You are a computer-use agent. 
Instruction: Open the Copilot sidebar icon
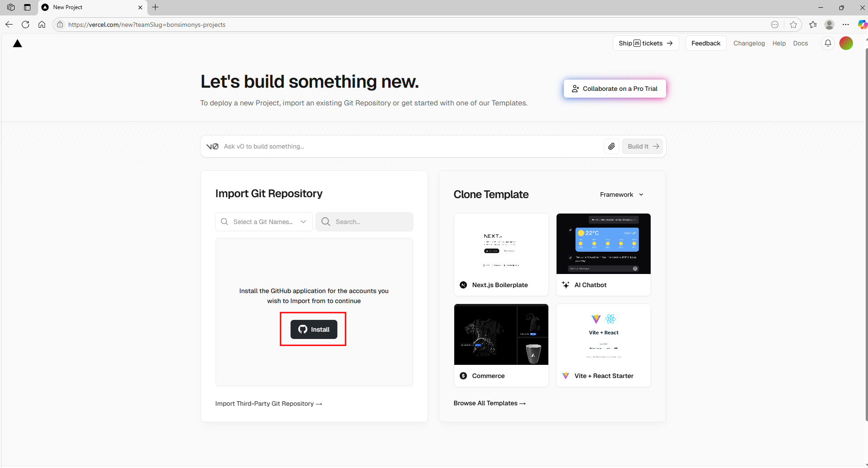[x=862, y=25]
